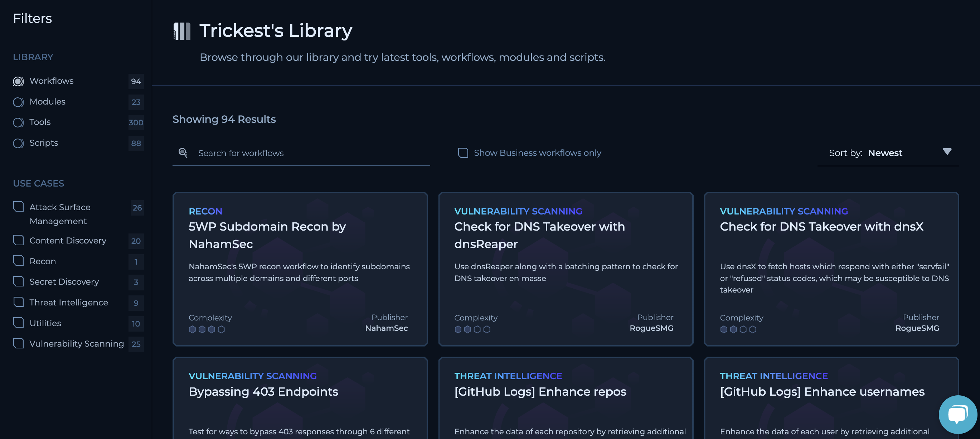Open the Bypassing 403 Endpoints workflow

[263, 392]
